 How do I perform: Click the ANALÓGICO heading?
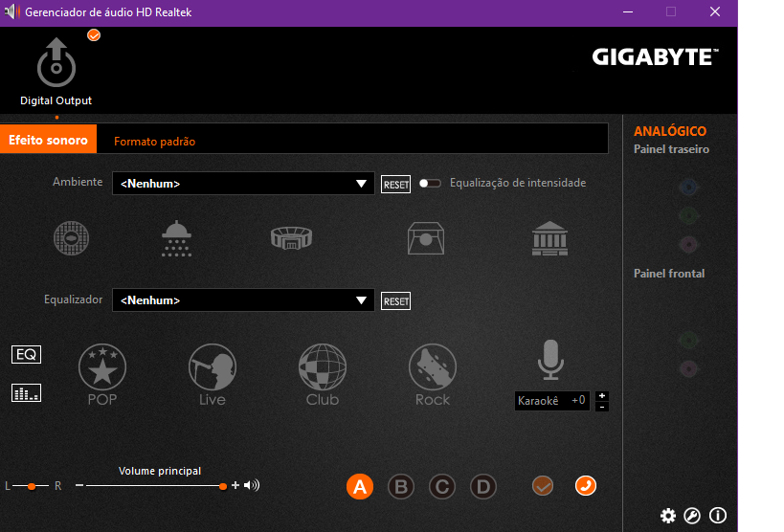[670, 131]
